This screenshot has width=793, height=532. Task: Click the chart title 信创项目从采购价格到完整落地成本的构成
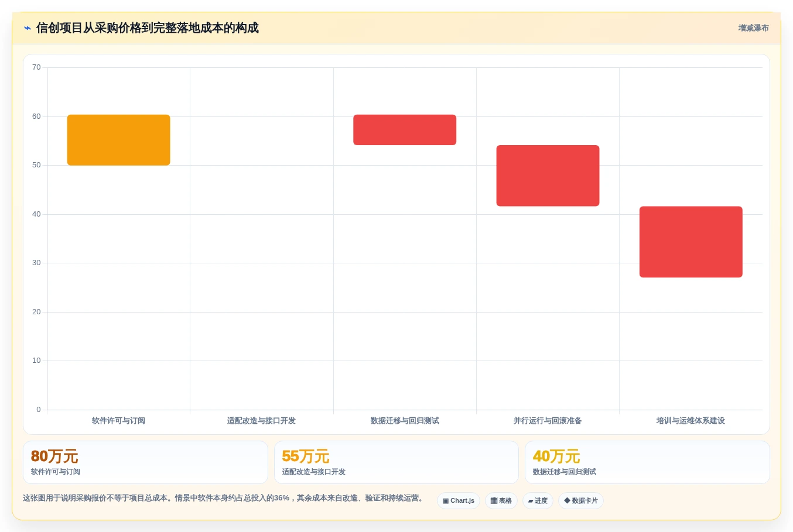click(148, 28)
